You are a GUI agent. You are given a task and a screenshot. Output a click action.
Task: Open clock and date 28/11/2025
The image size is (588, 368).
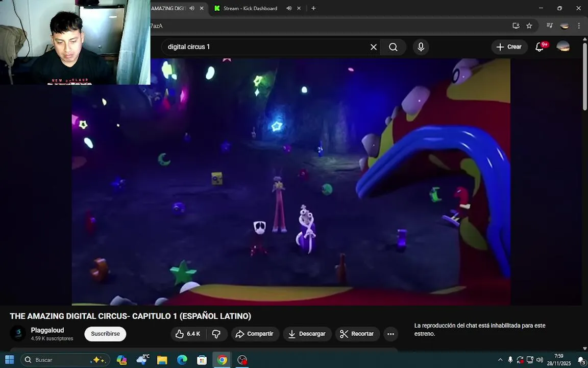click(559, 360)
